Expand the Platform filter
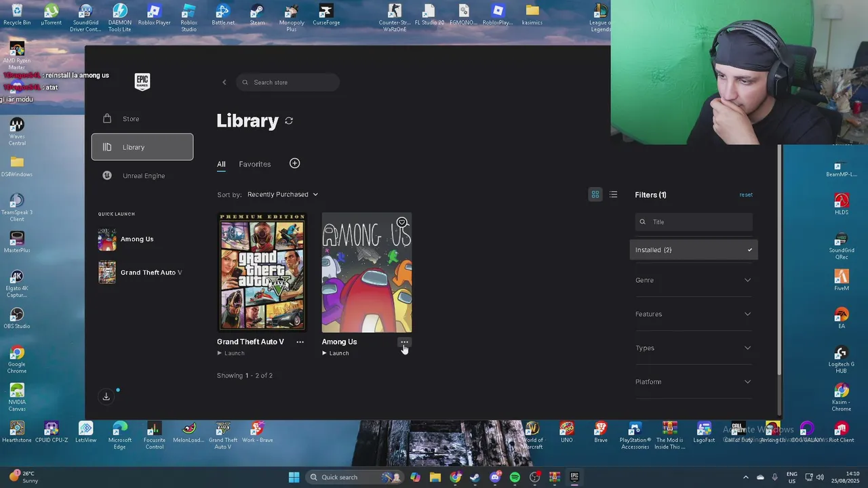868x488 pixels. point(693,382)
